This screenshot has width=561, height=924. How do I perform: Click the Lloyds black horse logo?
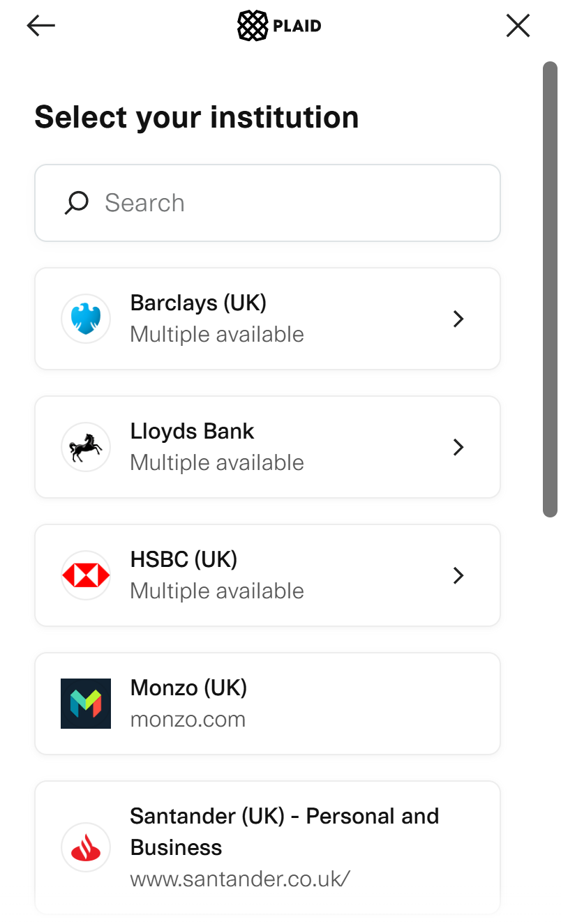(86, 447)
